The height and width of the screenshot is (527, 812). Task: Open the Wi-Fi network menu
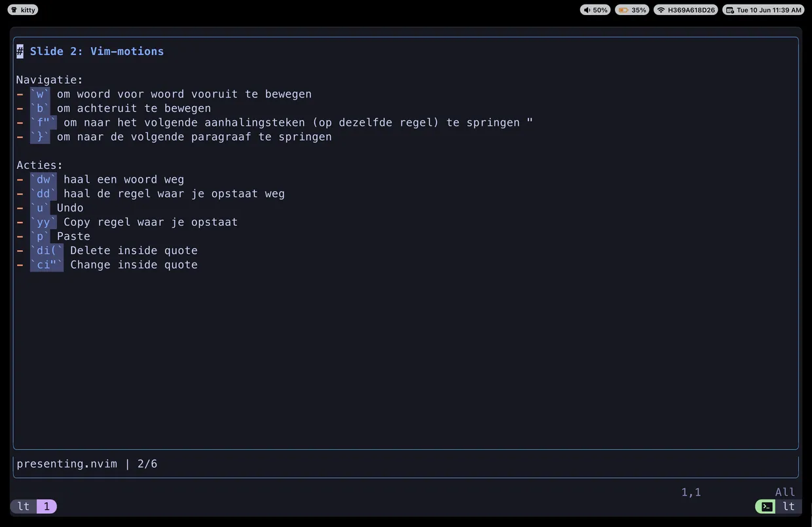tap(686, 9)
